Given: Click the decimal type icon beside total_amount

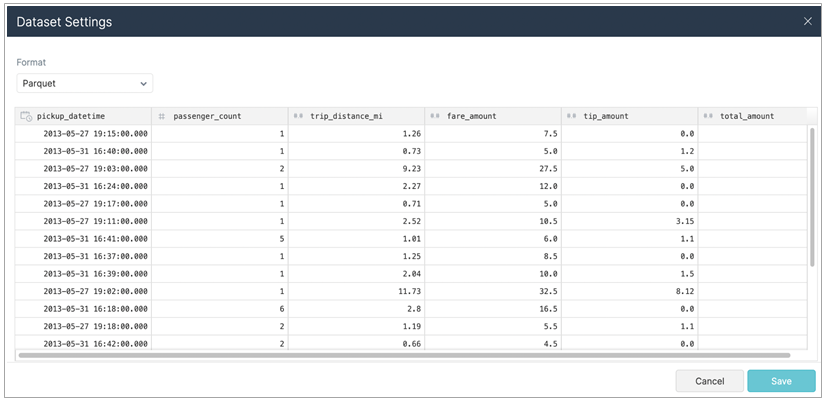Looking at the screenshot, I should 708,116.
